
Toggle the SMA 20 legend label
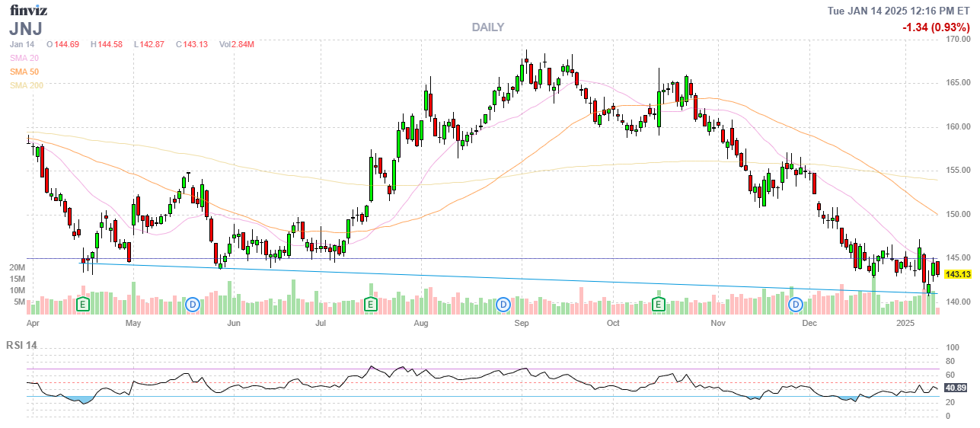tap(24, 58)
